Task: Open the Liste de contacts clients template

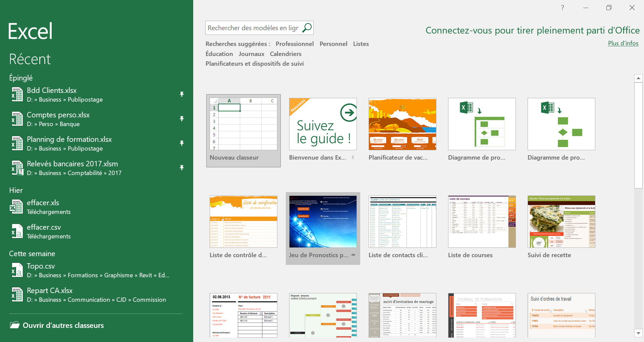Action: coord(402,222)
